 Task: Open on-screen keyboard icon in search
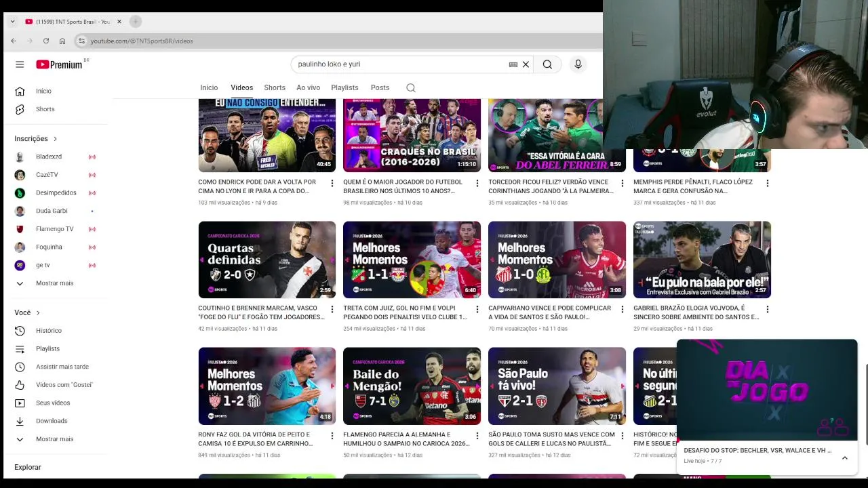point(513,64)
